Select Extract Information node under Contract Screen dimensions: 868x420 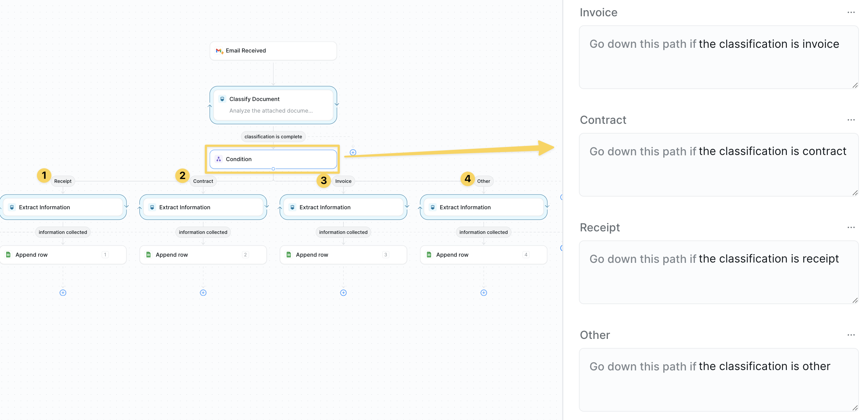203,207
